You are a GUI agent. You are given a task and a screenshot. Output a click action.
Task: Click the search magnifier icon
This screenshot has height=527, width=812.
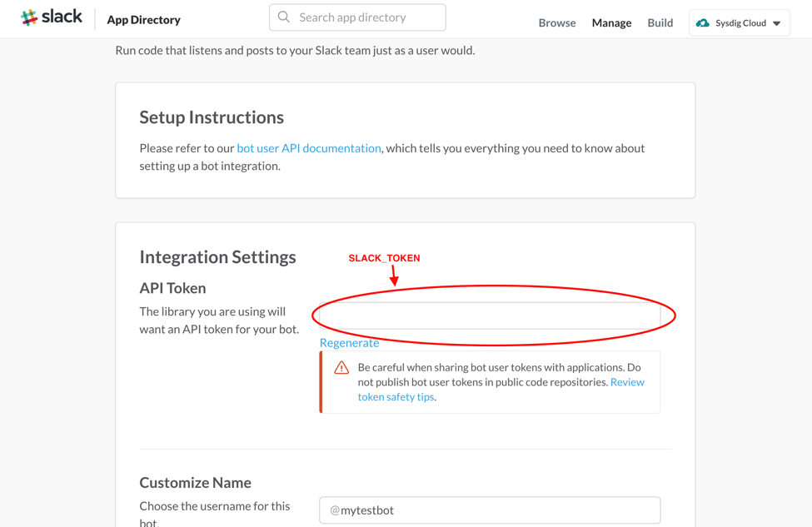[284, 17]
